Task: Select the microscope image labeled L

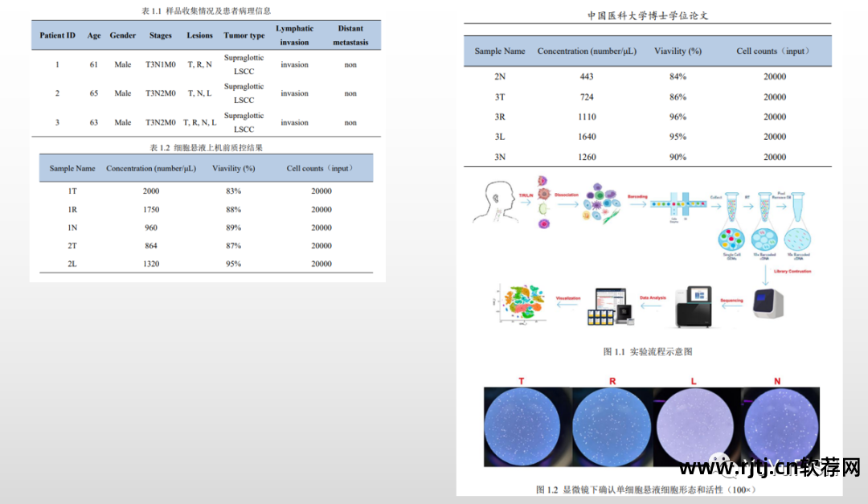Action: (696, 426)
